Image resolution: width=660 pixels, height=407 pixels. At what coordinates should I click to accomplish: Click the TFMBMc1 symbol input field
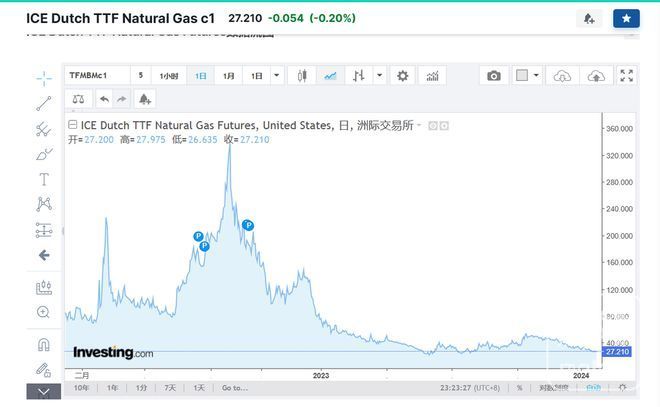click(x=98, y=76)
